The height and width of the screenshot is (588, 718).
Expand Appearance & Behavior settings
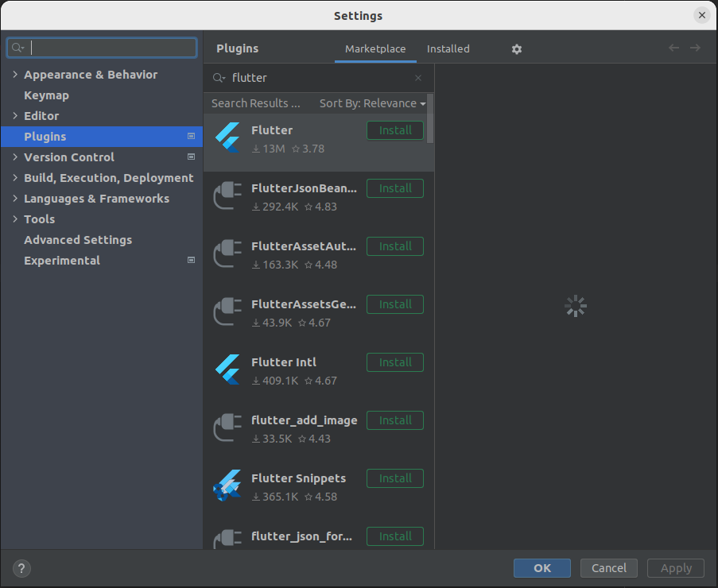tap(15, 75)
